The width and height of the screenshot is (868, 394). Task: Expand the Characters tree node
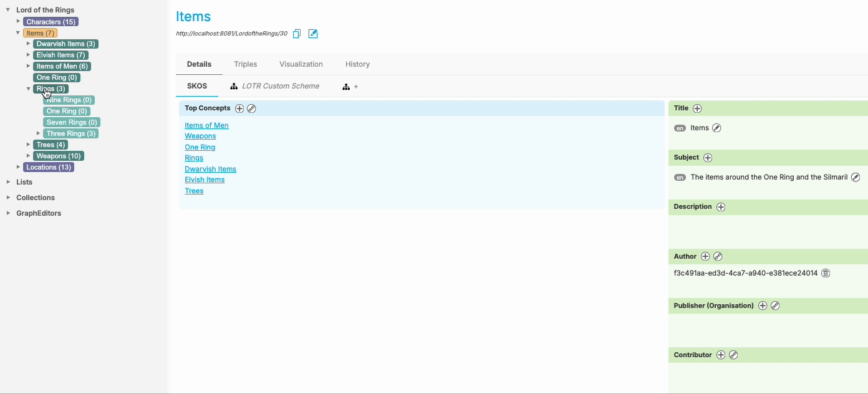(x=18, y=22)
